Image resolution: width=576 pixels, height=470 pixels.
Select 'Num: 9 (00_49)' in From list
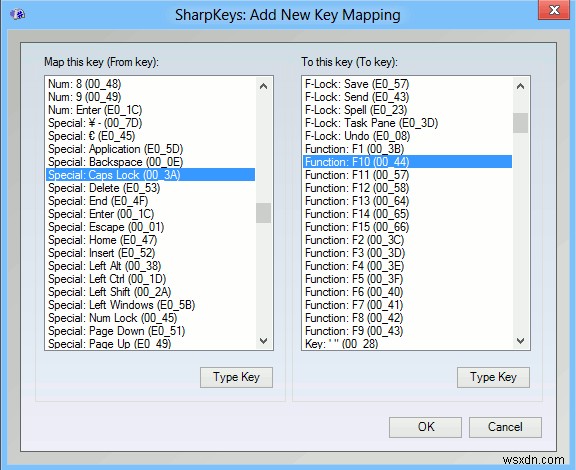pos(150,97)
